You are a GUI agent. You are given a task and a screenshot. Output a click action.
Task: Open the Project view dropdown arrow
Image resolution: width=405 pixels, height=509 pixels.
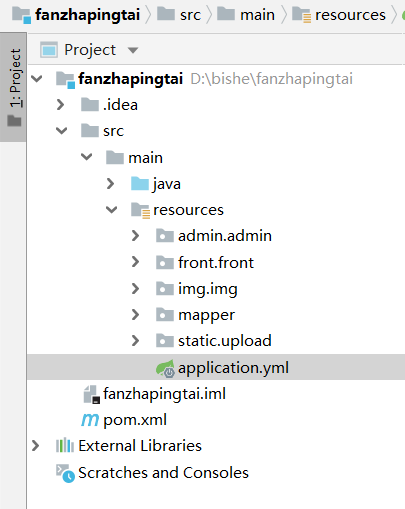[x=133, y=50]
